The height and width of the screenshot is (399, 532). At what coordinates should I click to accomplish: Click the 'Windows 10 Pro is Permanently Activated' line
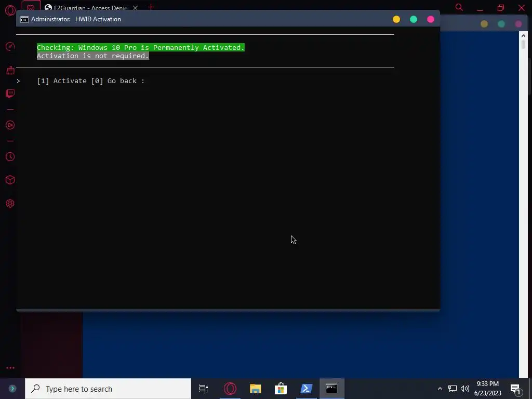(x=141, y=47)
